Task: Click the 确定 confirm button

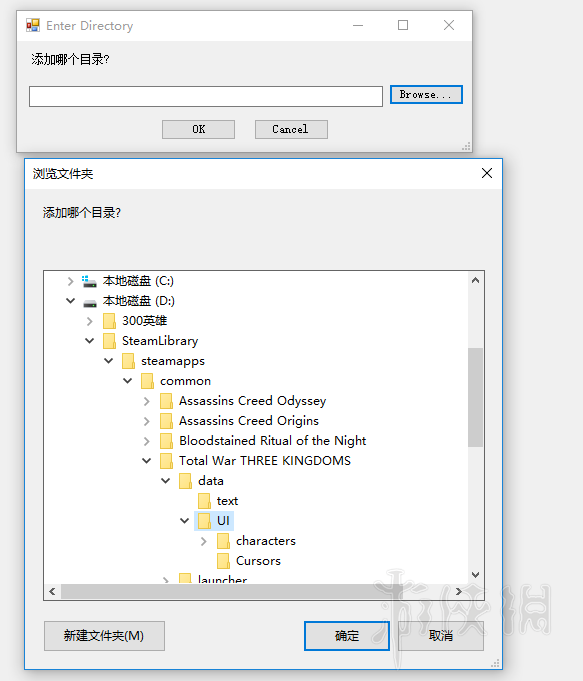Action: (347, 636)
